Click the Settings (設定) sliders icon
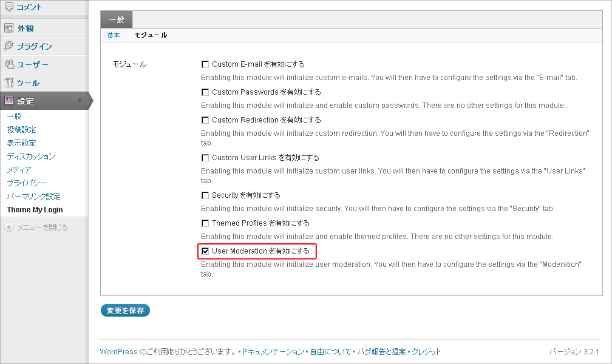Viewport: 612px width, 364px height. coord(8,101)
